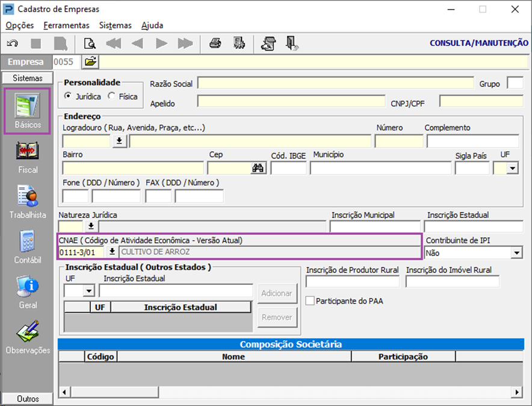Image resolution: width=532 pixels, height=406 pixels.
Task: Open the CNAE lookup arrow button
Action: [112, 252]
